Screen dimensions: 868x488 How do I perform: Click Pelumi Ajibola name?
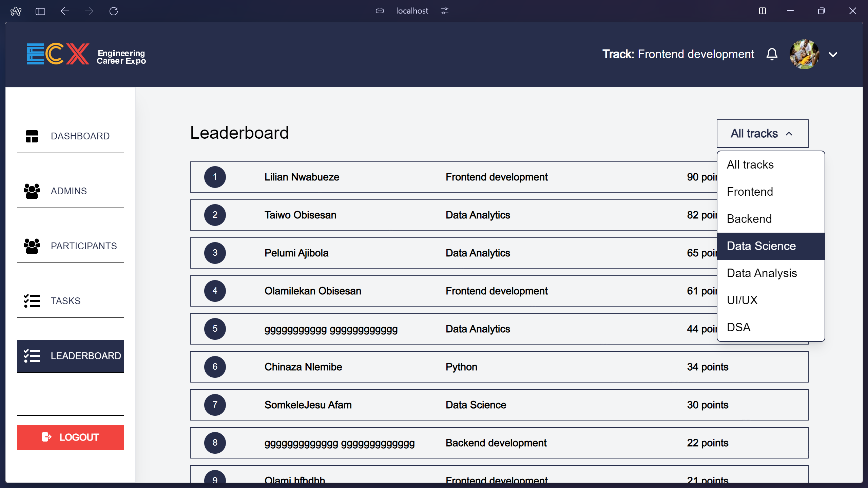tap(296, 253)
